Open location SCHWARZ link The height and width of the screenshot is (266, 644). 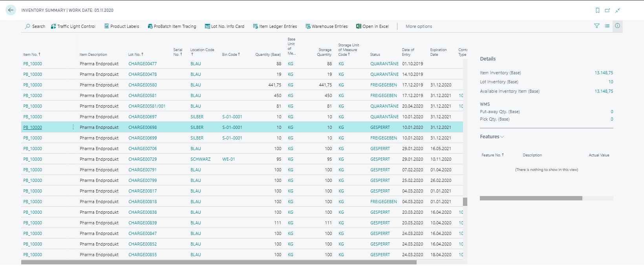point(201,159)
